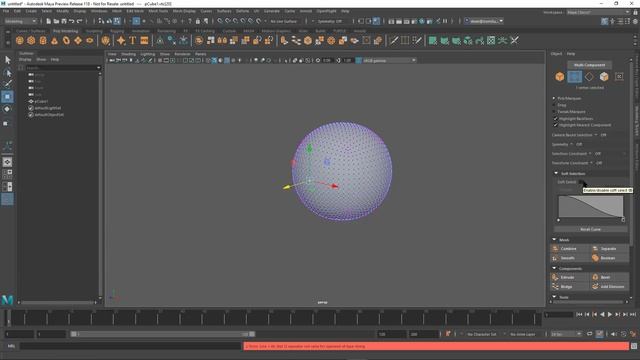Select the Lasso select tool
The width and height of the screenshot is (640, 360).
click(7, 73)
